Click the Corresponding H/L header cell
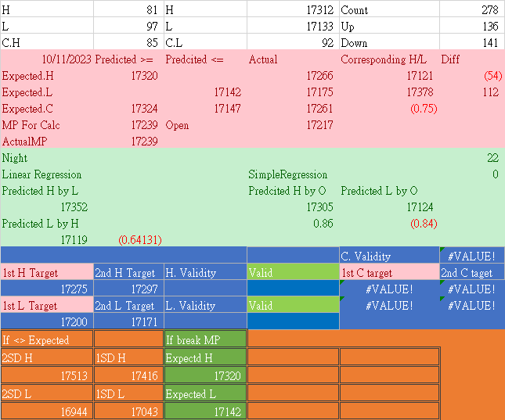Screen dimensions: 505x420 click(x=388, y=59)
